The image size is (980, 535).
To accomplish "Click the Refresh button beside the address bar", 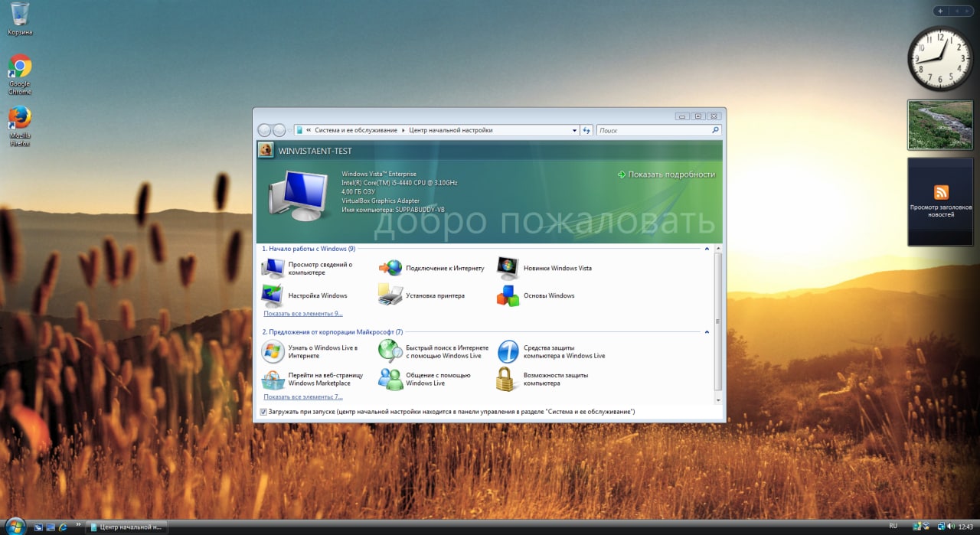I will [586, 130].
